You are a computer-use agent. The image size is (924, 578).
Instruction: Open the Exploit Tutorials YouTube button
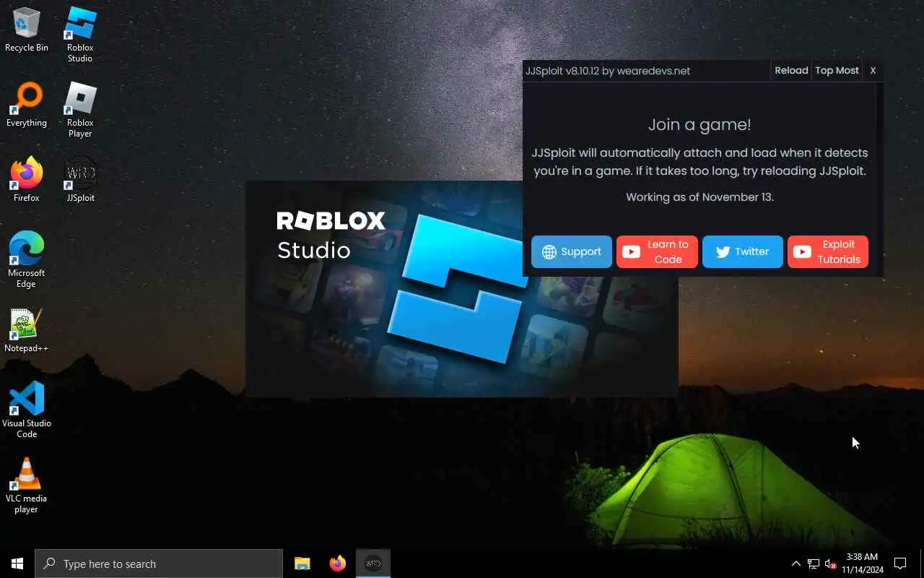click(x=828, y=251)
